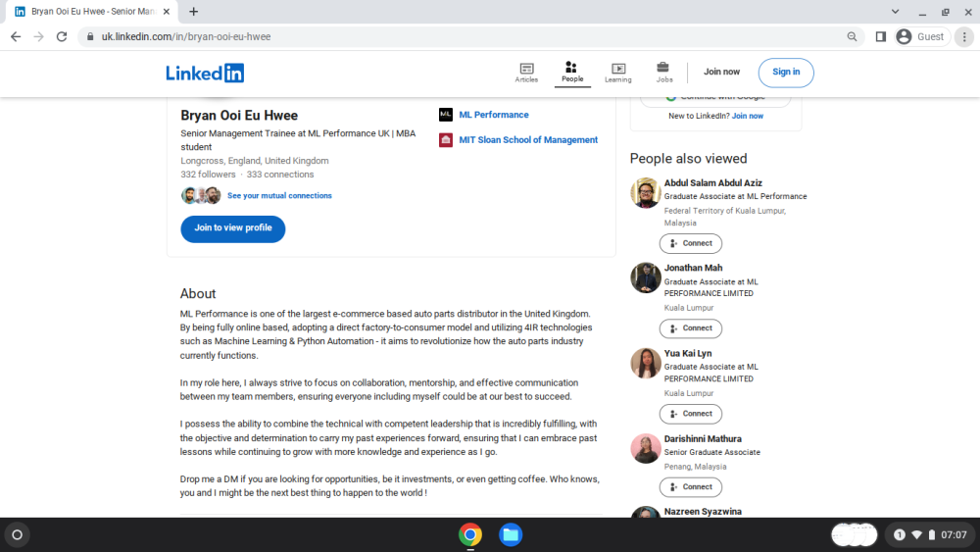Open Jonathan Mah's profile name
Viewport: 980px width, 552px height.
(693, 268)
